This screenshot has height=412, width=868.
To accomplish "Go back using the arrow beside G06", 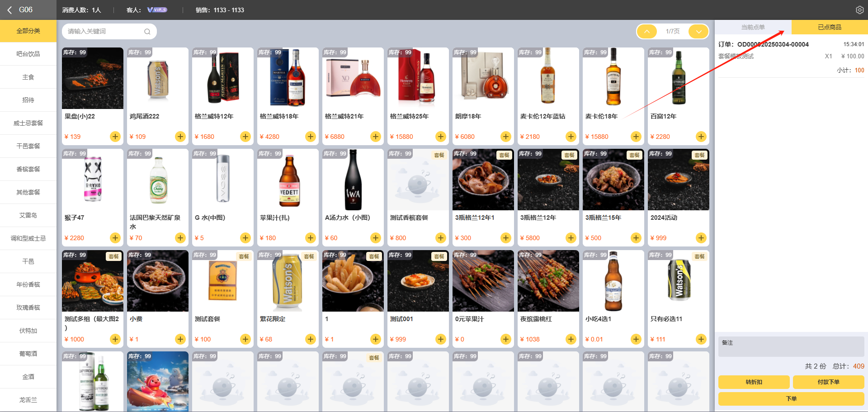I will tap(9, 10).
